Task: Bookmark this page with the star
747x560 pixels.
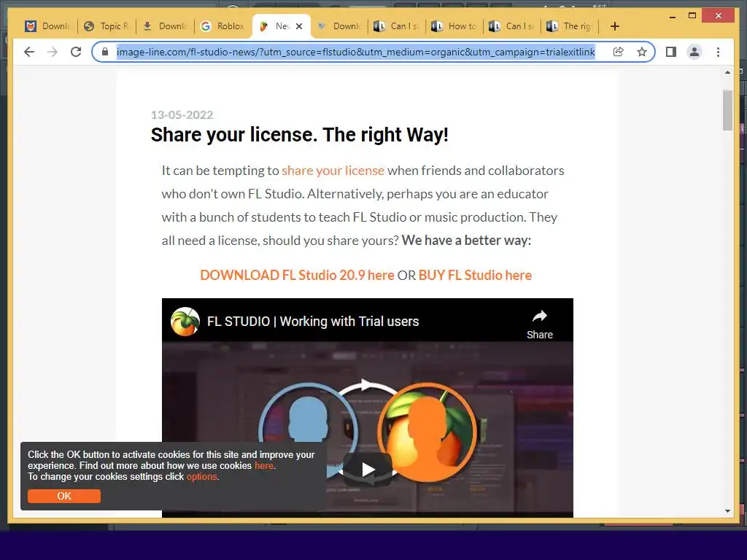Action: click(x=642, y=52)
